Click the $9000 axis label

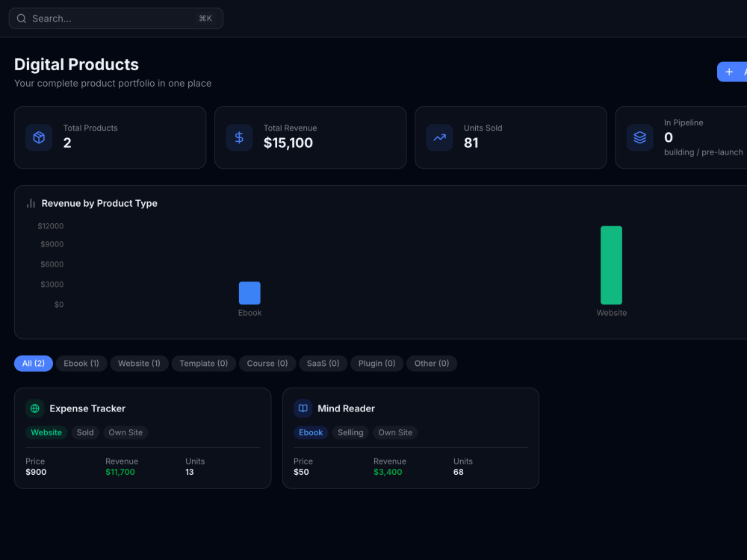coord(52,244)
